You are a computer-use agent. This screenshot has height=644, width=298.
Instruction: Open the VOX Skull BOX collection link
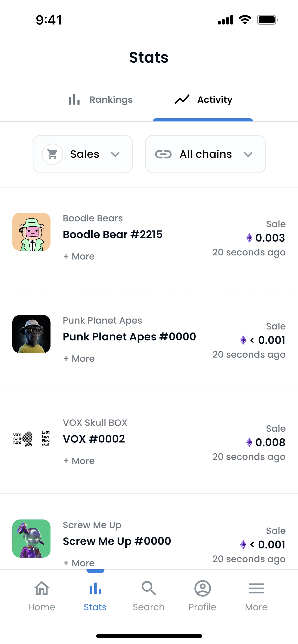95,423
